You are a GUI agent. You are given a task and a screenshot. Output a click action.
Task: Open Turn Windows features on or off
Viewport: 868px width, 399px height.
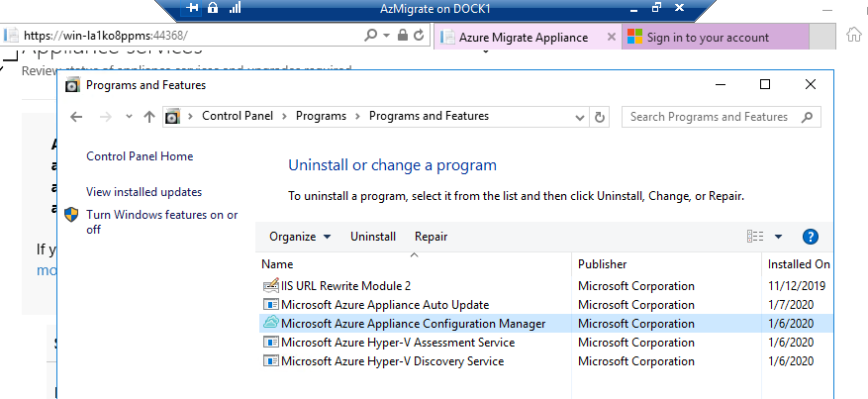(x=162, y=222)
